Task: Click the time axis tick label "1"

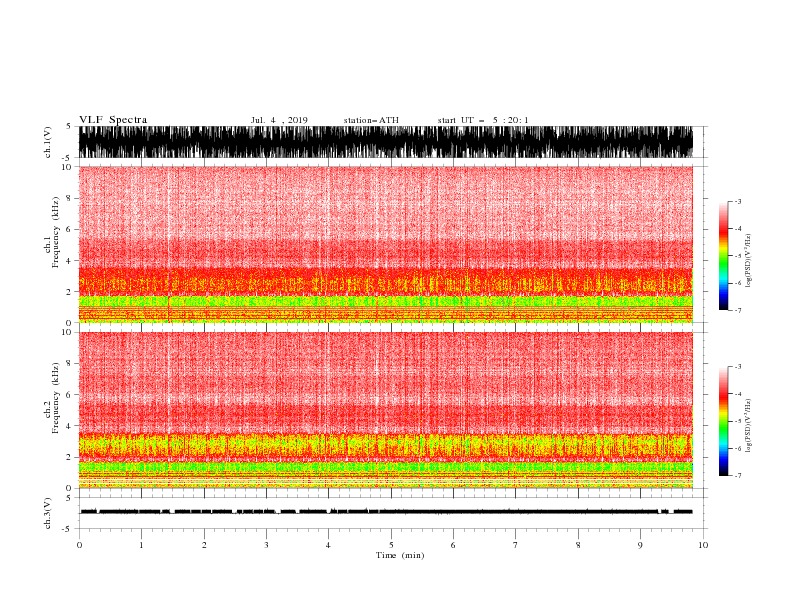Action: (141, 545)
